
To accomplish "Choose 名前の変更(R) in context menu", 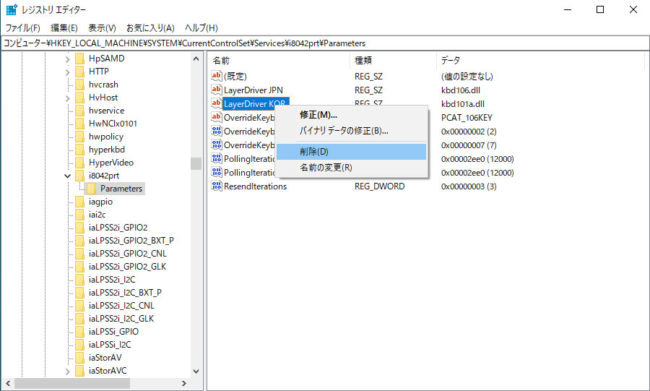I will (x=352, y=168).
